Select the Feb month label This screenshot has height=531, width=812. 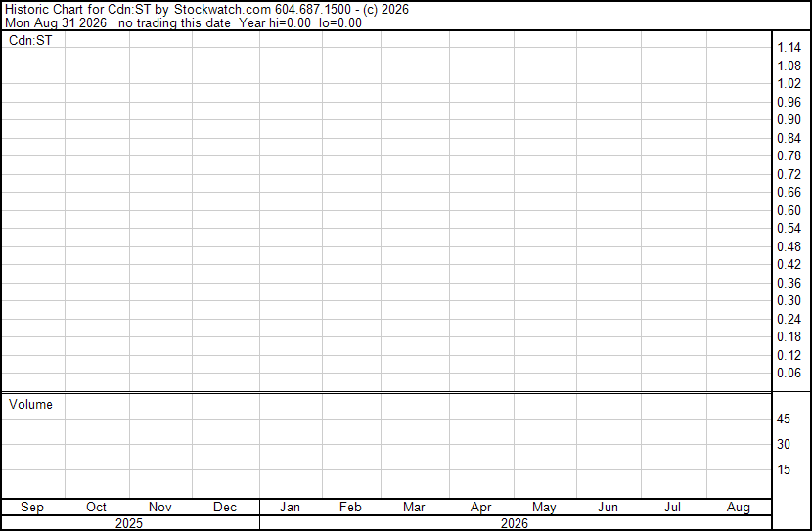[350, 508]
